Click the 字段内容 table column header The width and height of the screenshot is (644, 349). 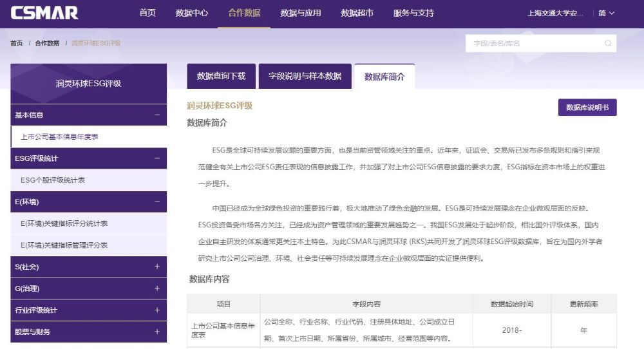click(x=366, y=304)
